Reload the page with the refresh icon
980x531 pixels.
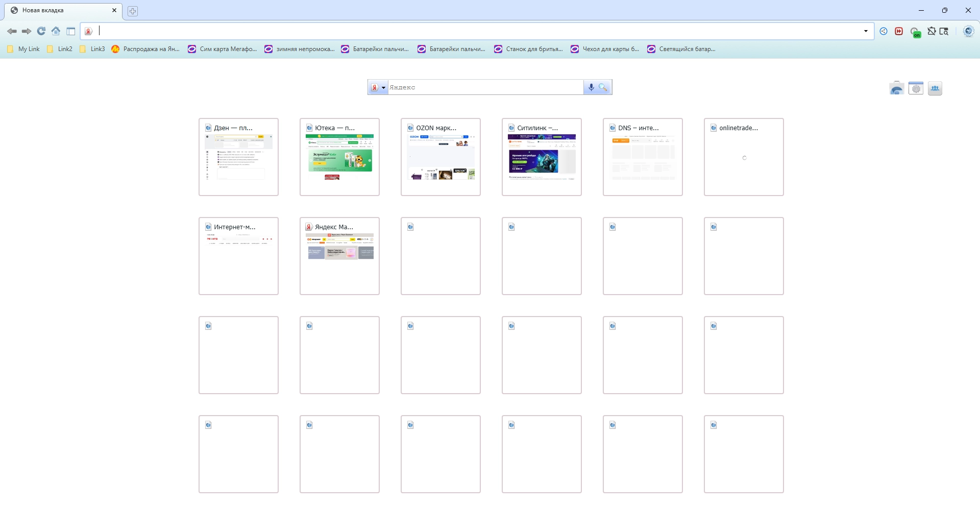click(41, 31)
